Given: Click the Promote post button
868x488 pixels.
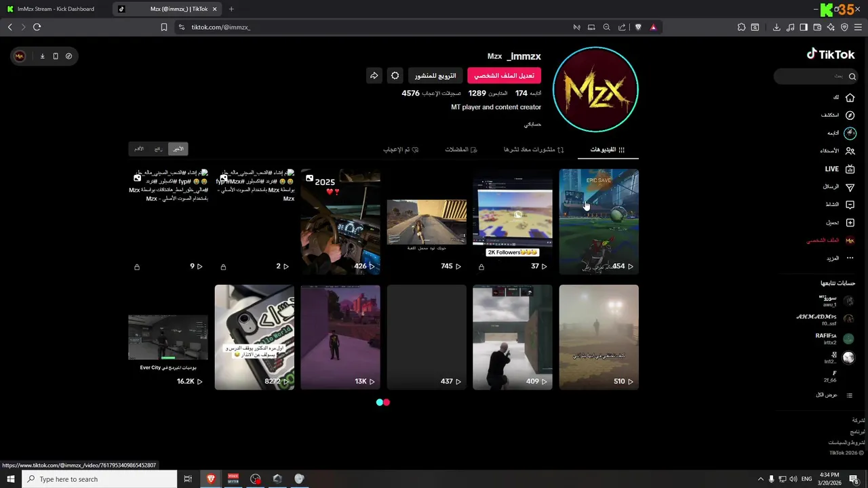Looking at the screenshot, I should point(435,76).
